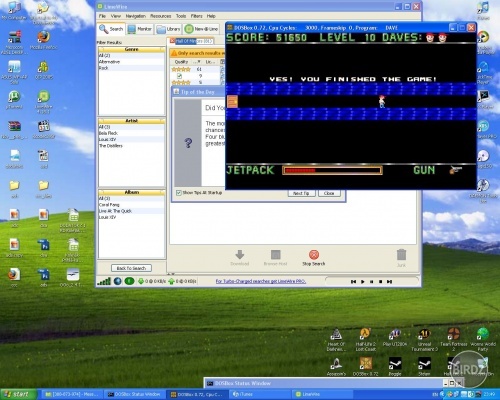Open the Filters menu in LimeWire
Image resolution: width=500 pixels, height=400 pixels.
(196, 16)
